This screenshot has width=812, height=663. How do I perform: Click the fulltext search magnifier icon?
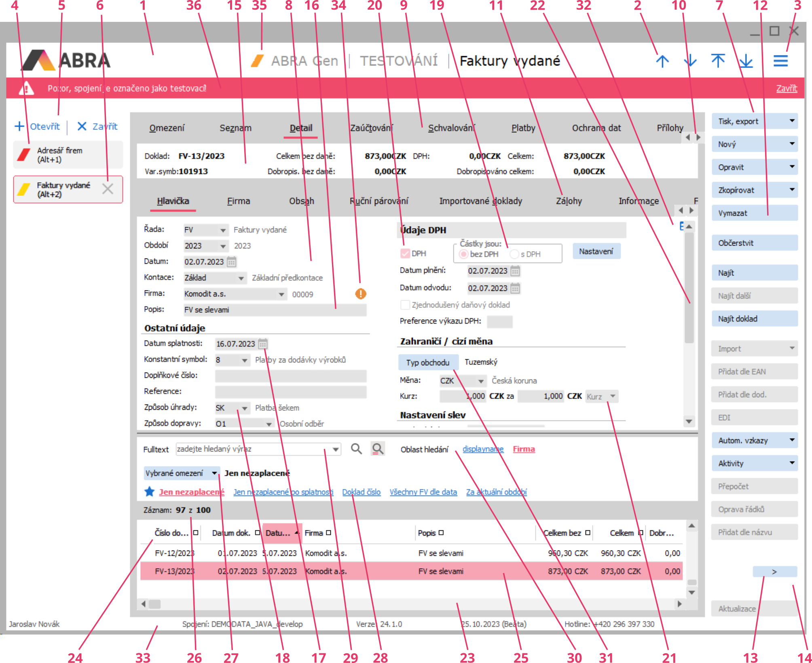pyautogui.click(x=356, y=449)
